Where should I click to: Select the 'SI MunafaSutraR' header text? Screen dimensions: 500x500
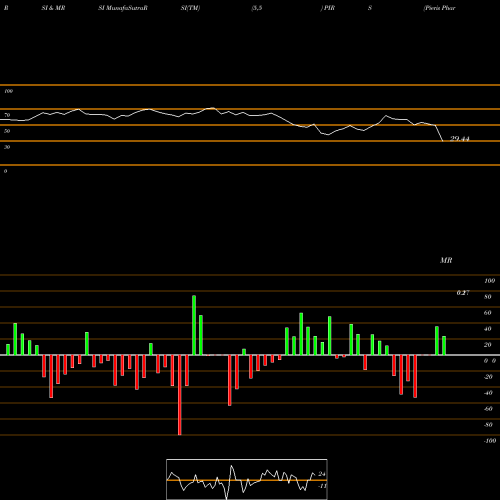(x=123, y=8)
